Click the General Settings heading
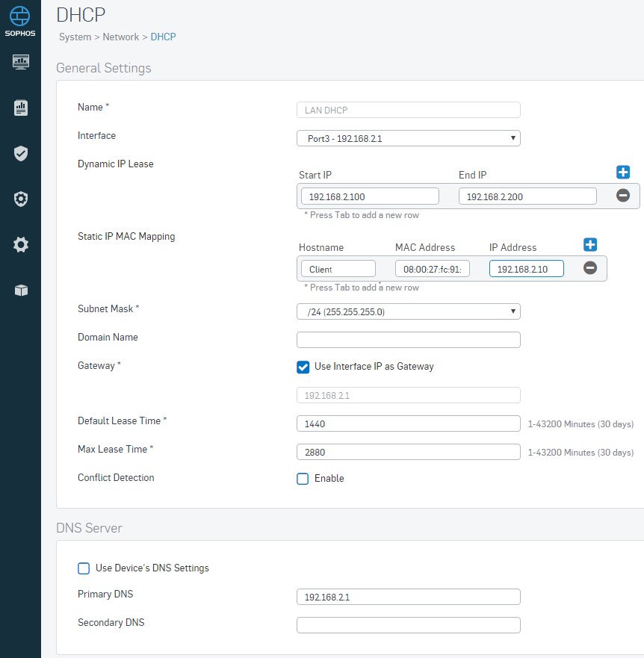Image resolution: width=644 pixels, height=658 pixels. (x=104, y=68)
